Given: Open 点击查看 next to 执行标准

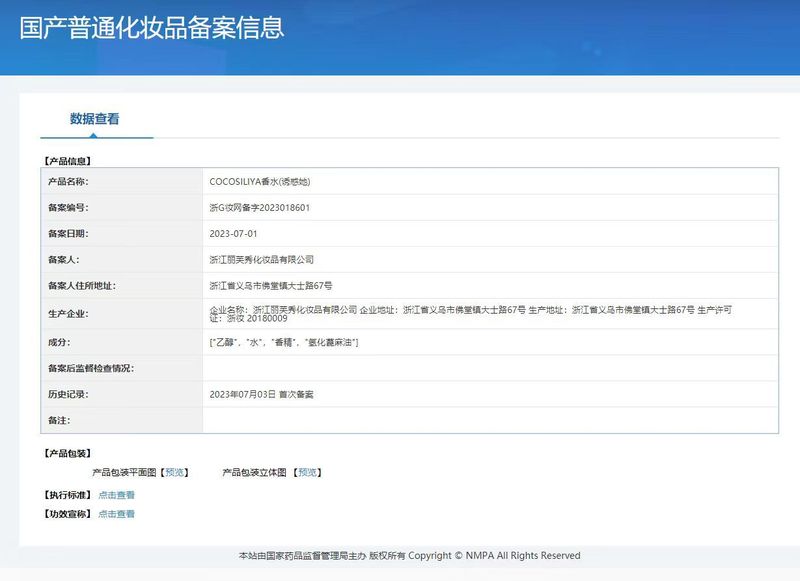Looking at the screenshot, I should tap(116, 495).
